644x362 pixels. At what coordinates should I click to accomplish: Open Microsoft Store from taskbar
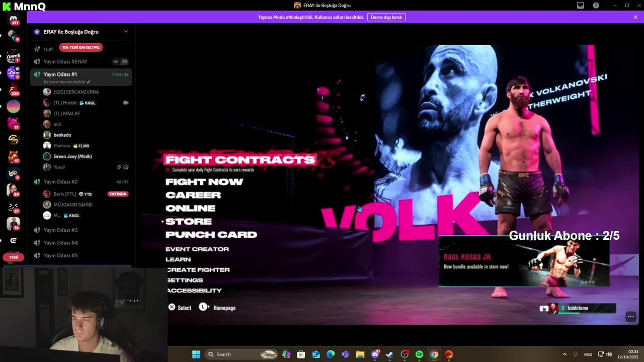click(301, 354)
